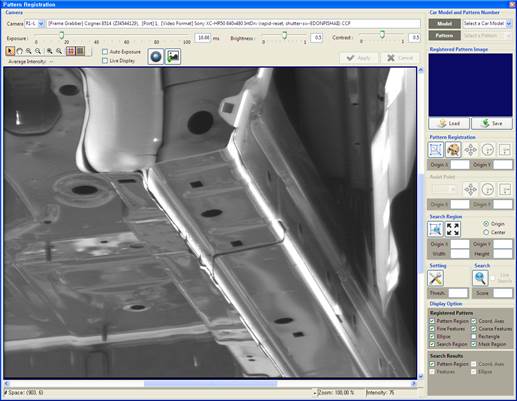Click the dark mask overlay toolbar icon
Screen dimensions: 517x401
point(80,51)
